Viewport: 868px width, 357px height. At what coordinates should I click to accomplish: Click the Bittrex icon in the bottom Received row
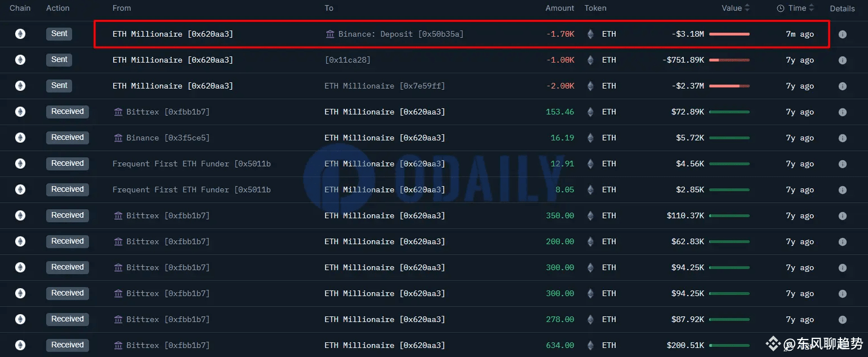click(x=119, y=345)
